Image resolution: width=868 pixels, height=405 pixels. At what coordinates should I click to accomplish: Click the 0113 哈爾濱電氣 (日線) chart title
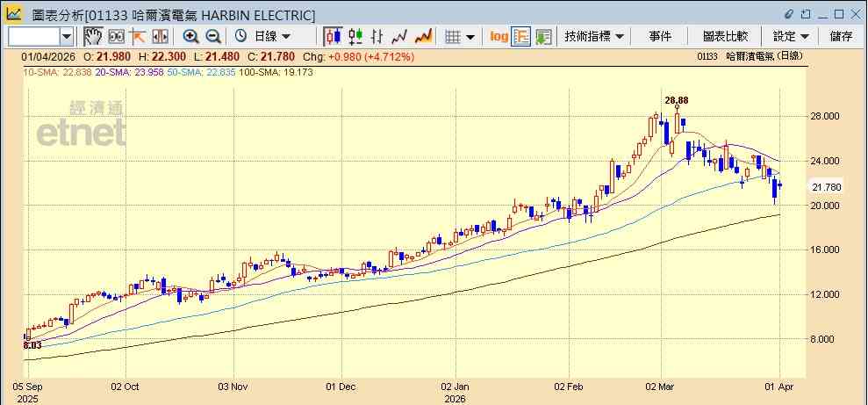pos(750,56)
